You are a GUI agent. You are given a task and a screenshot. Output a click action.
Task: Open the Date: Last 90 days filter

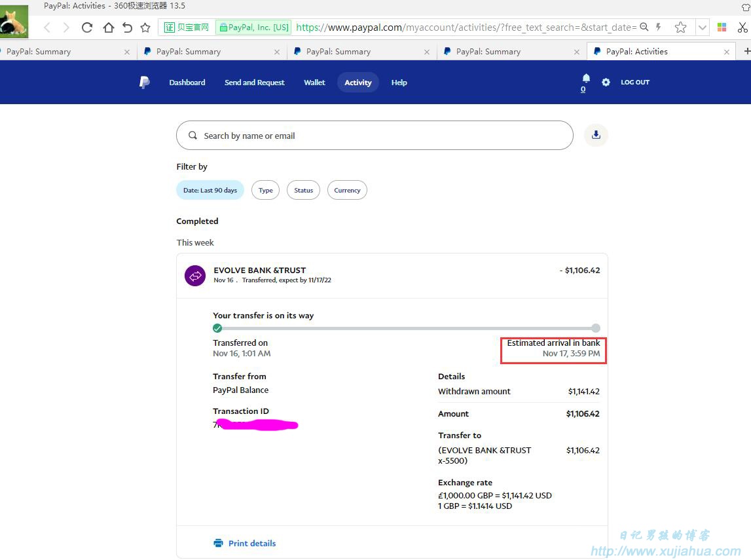210,190
